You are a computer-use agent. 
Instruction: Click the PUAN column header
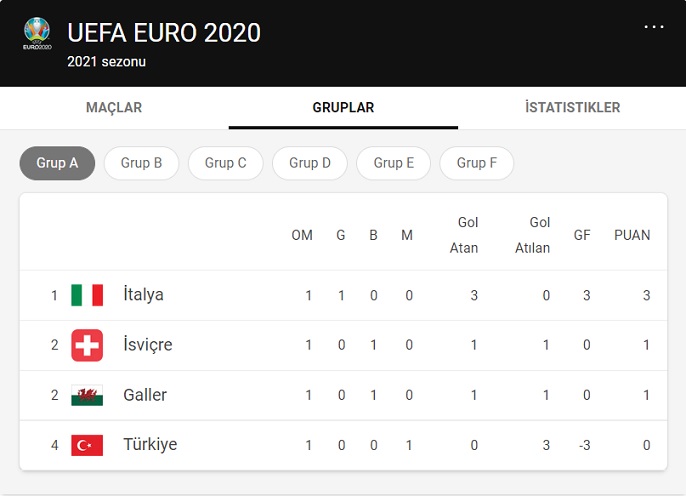click(632, 236)
